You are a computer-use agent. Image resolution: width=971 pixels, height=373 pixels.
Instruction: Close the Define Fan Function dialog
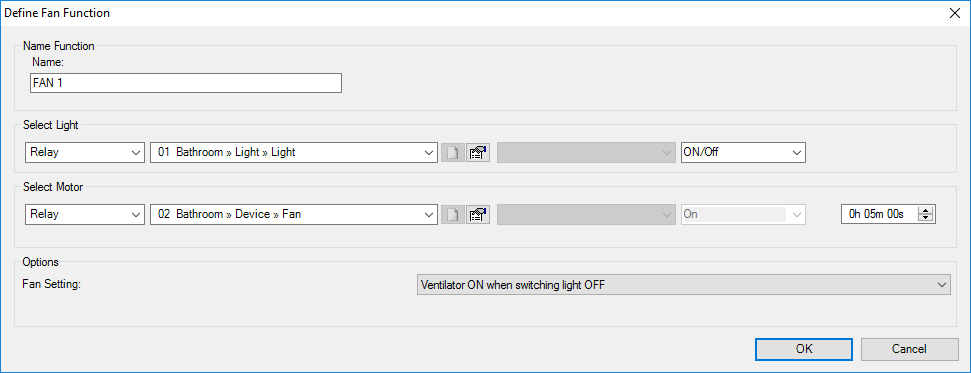click(954, 13)
